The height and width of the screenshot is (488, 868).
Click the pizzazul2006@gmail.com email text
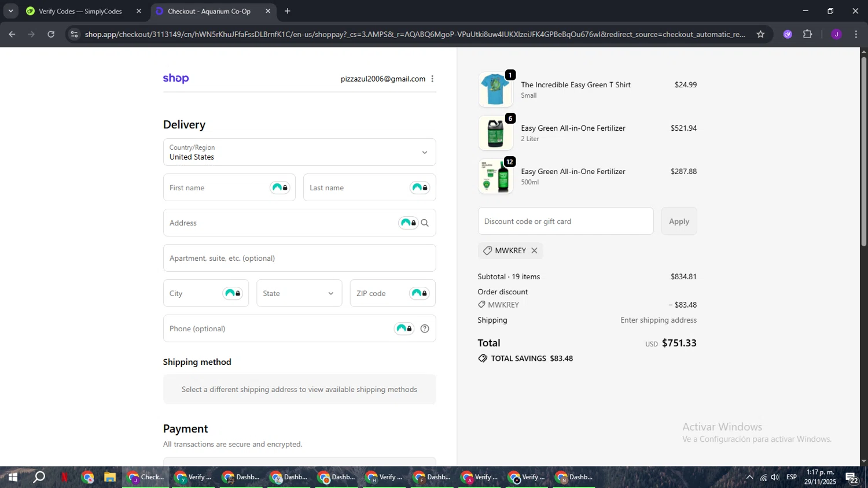coord(383,79)
